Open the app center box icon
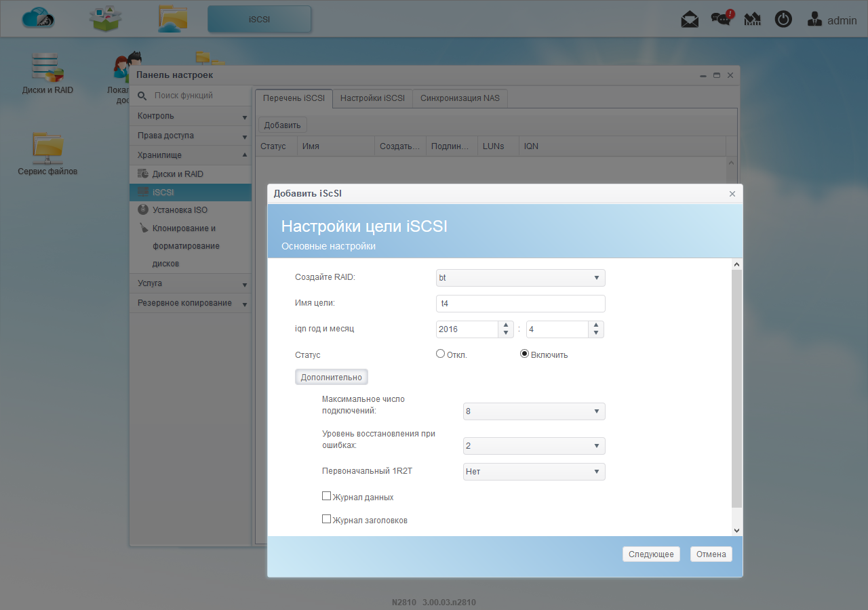The height and width of the screenshot is (610, 868). click(x=106, y=18)
